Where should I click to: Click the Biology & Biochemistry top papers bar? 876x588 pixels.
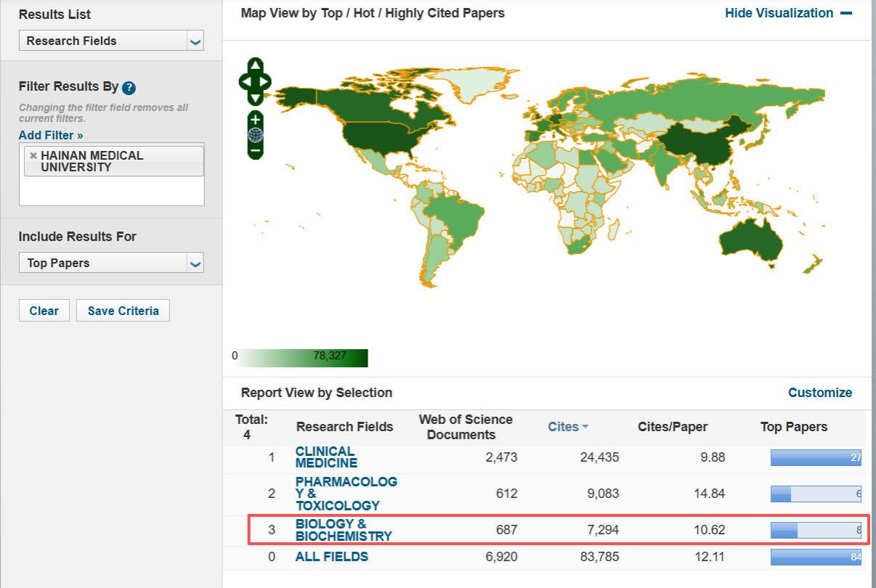[815, 531]
